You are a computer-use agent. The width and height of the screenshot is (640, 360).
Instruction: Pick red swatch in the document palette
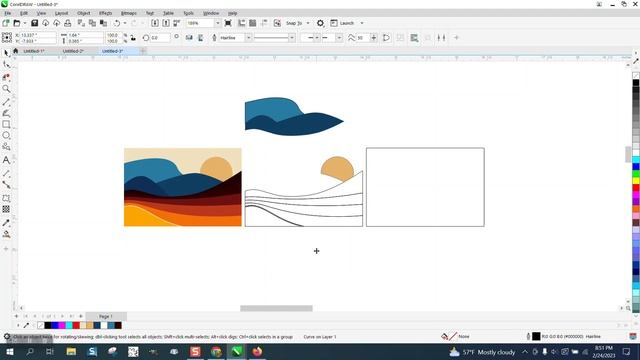click(x=76, y=325)
